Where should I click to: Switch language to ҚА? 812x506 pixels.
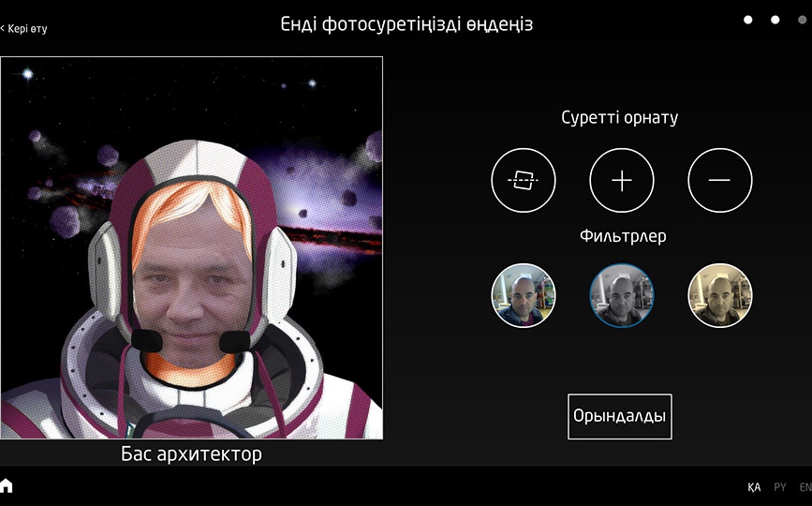pyautogui.click(x=754, y=487)
